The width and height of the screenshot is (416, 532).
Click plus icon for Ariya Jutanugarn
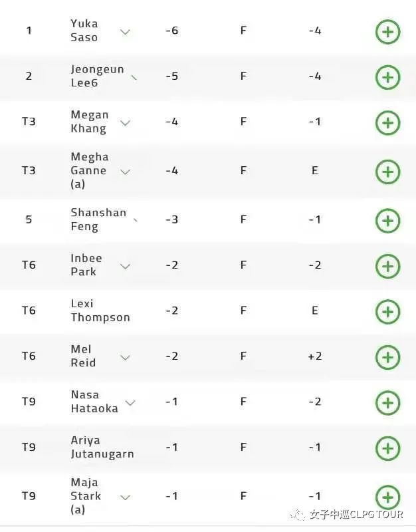click(388, 448)
